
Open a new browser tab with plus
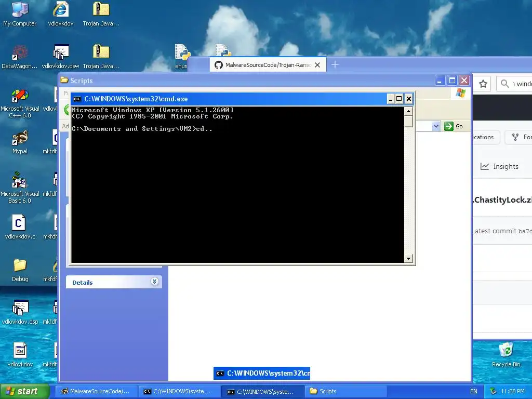click(x=335, y=64)
